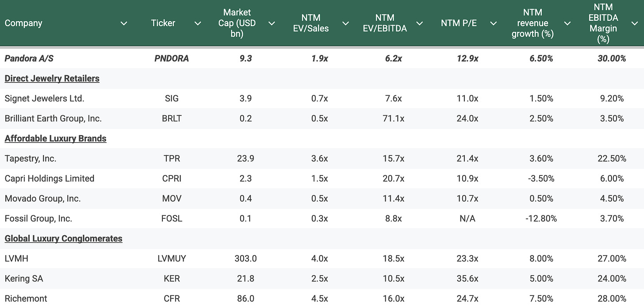This screenshot has height=307, width=644.
Task: Select Pandora EV/Sales value 1.9x
Action: tap(319, 58)
